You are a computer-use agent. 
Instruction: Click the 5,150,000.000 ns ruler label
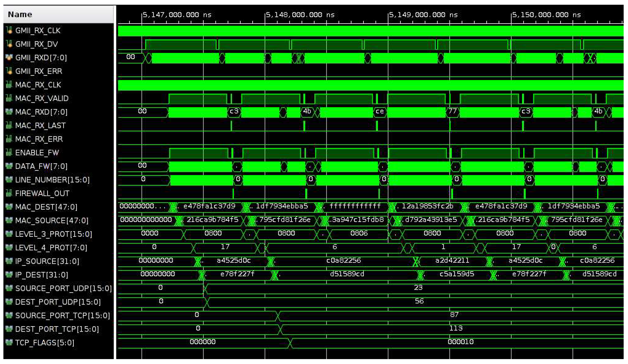coord(546,15)
